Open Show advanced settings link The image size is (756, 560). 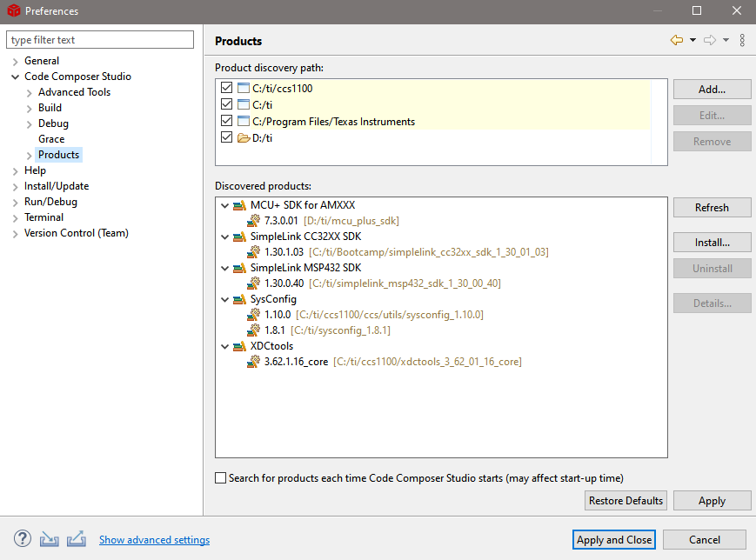[154, 540]
